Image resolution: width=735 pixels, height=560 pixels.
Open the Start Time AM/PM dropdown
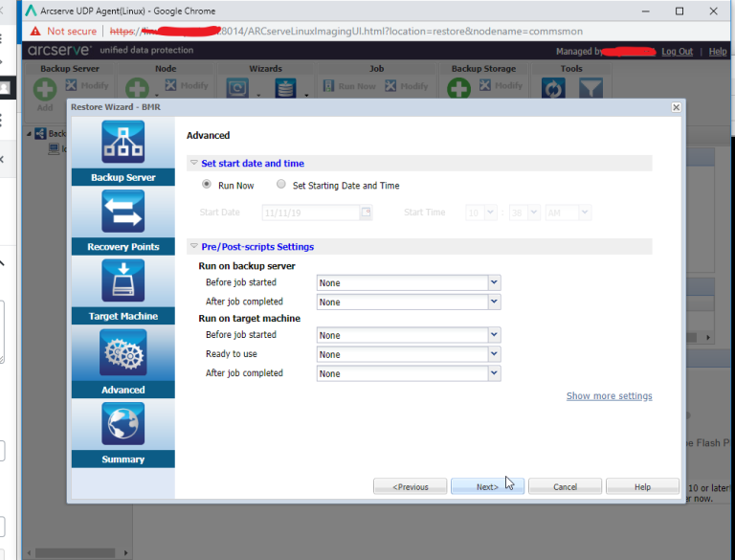pos(584,213)
